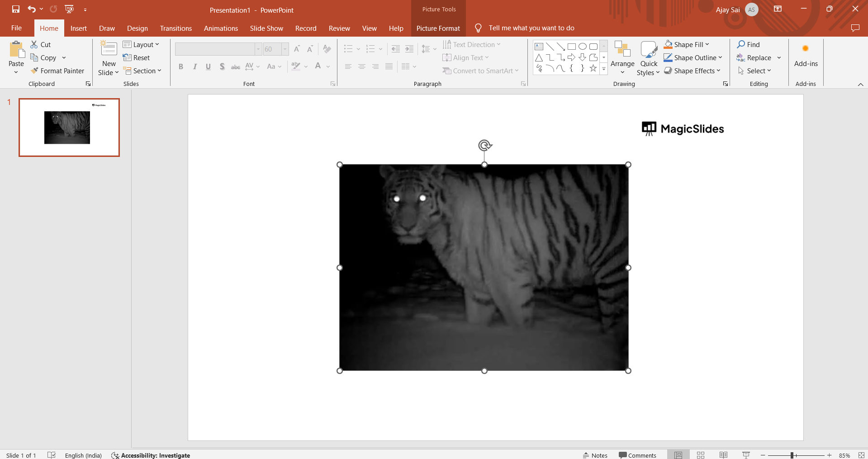Switch to the Transitions tab
Image resolution: width=868 pixels, height=459 pixels.
pyautogui.click(x=175, y=28)
